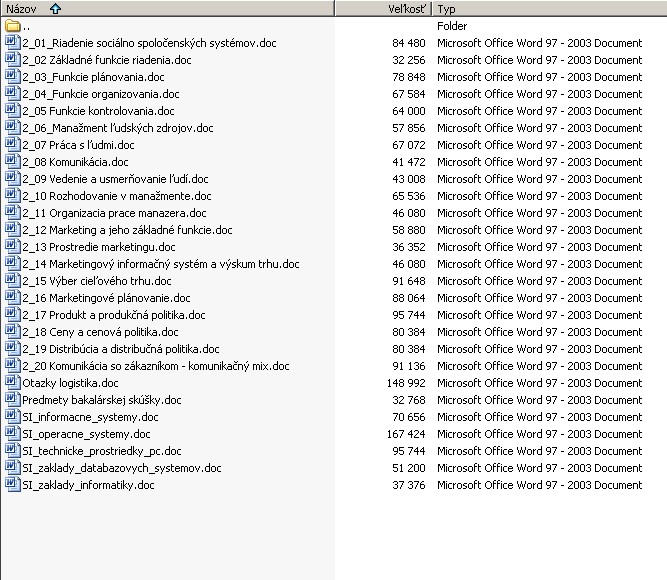Click size value 148 992

coord(406,383)
